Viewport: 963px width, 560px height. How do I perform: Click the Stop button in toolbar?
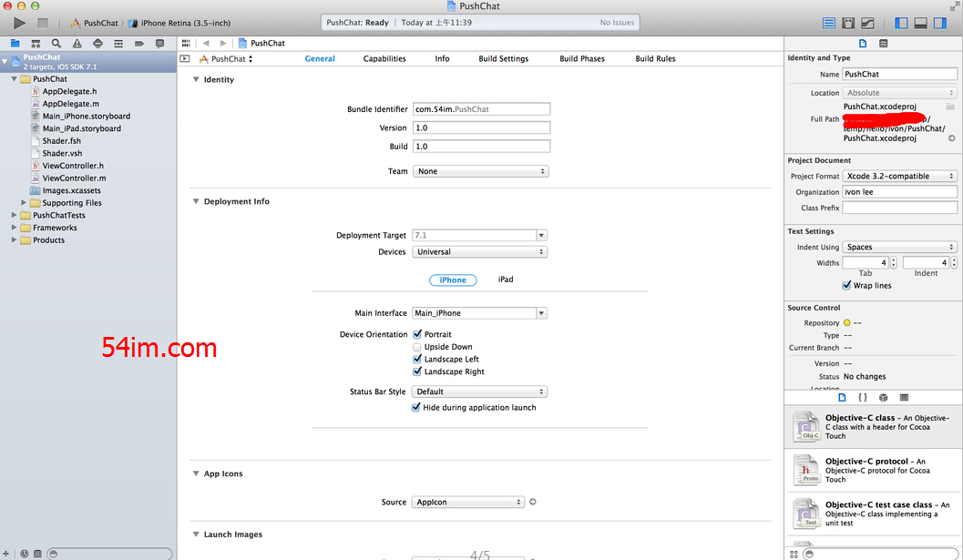tap(42, 23)
